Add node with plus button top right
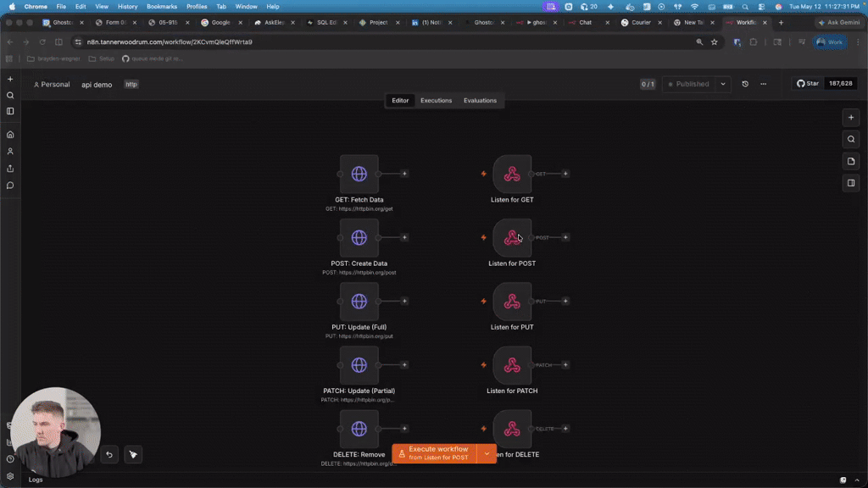The width and height of the screenshot is (868, 488). [x=851, y=117]
